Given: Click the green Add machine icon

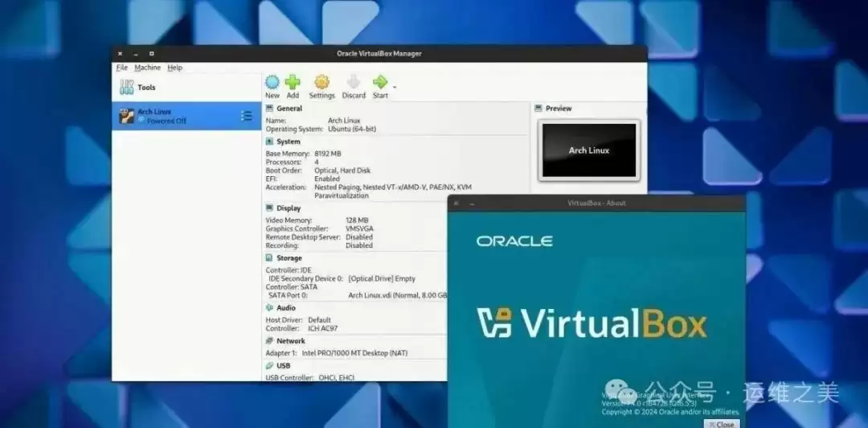Looking at the screenshot, I should [x=293, y=82].
